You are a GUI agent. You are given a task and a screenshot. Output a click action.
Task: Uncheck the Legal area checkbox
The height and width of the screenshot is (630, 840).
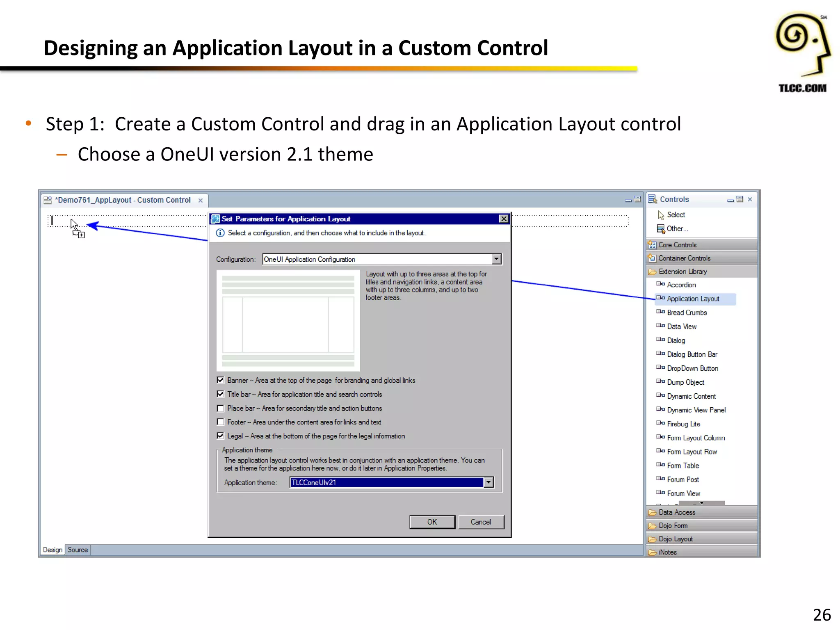tap(220, 436)
